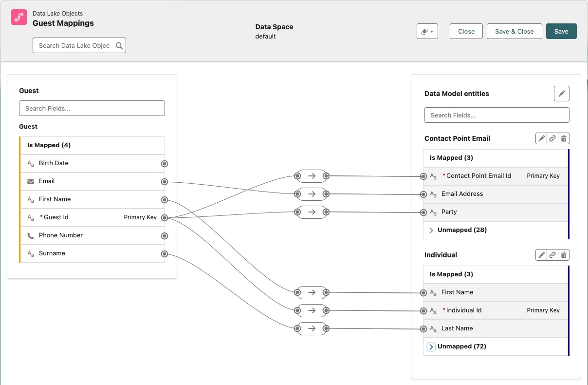The width and height of the screenshot is (588, 385).
Task: Click the Save & Close button
Action: pyautogui.click(x=514, y=31)
